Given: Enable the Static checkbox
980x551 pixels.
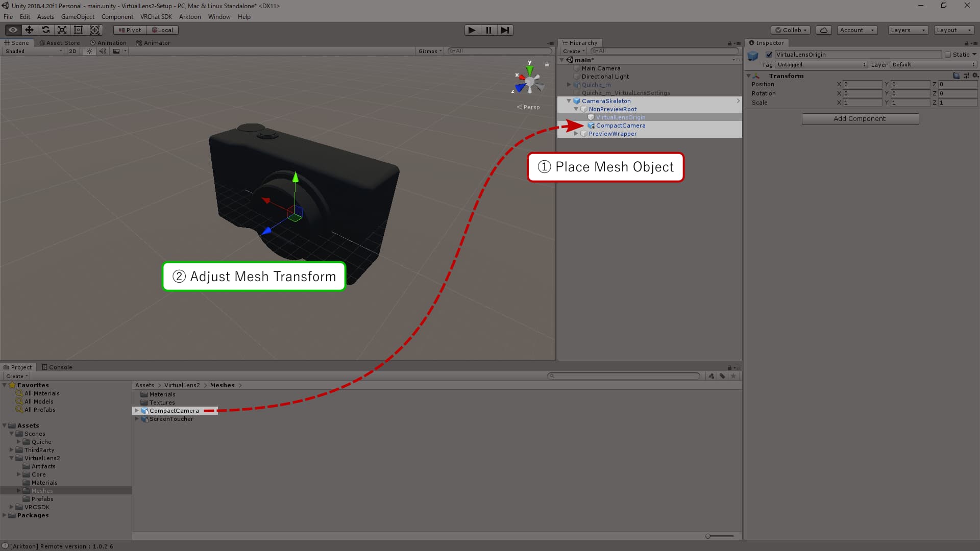Looking at the screenshot, I should (948, 55).
